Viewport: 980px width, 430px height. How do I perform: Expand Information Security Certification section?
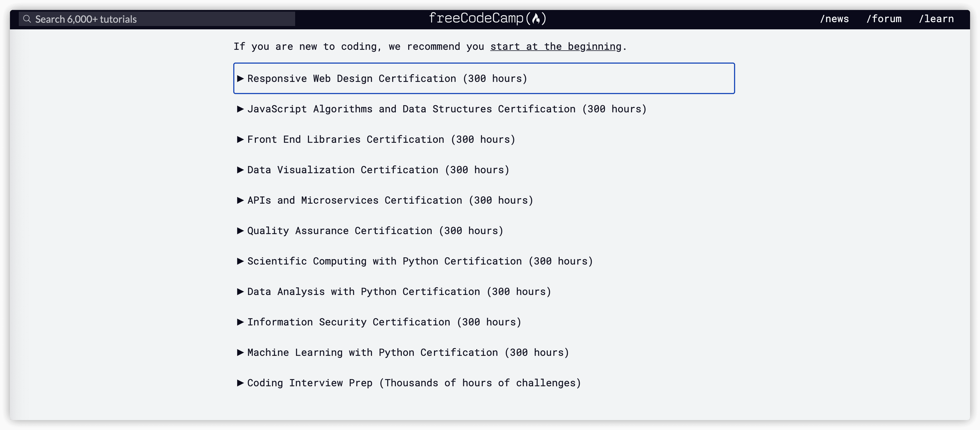[x=384, y=322]
